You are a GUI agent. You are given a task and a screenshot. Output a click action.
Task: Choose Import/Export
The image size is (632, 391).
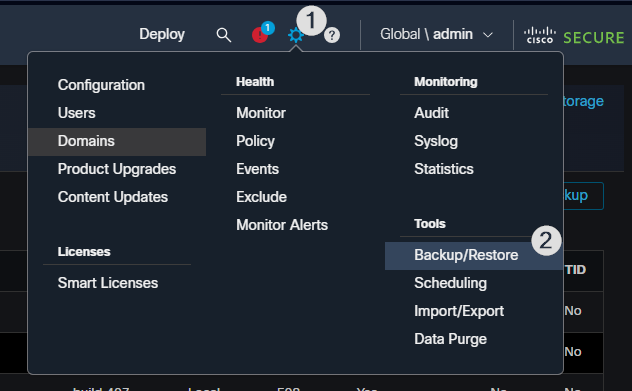pos(459,311)
